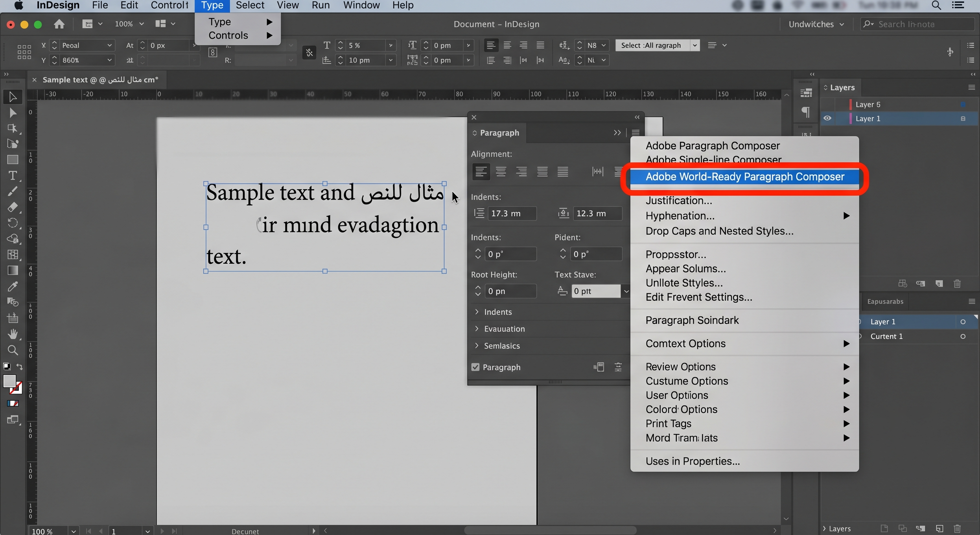
Task: Select the Gradient Swatch tool
Action: point(13,270)
